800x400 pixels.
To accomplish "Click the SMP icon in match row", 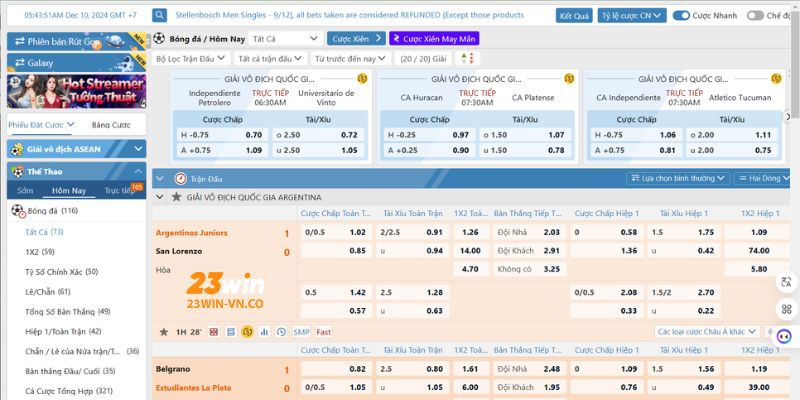I will click(301, 331).
